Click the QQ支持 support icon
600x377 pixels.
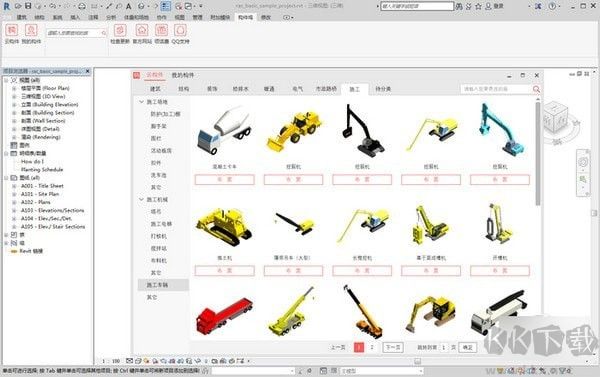180,30
